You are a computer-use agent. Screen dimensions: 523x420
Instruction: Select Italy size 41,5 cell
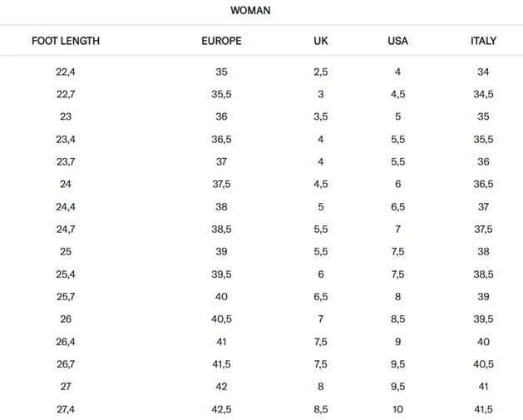(x=483, y=408)
